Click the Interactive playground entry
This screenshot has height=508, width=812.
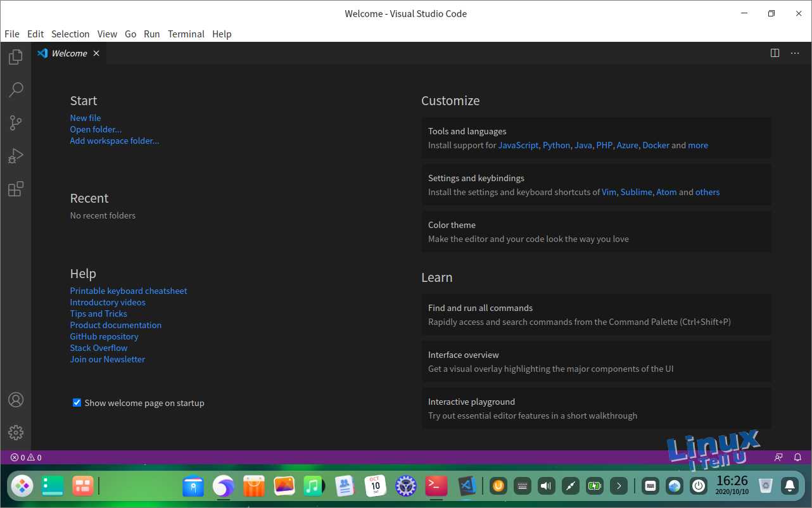(471, 402)
